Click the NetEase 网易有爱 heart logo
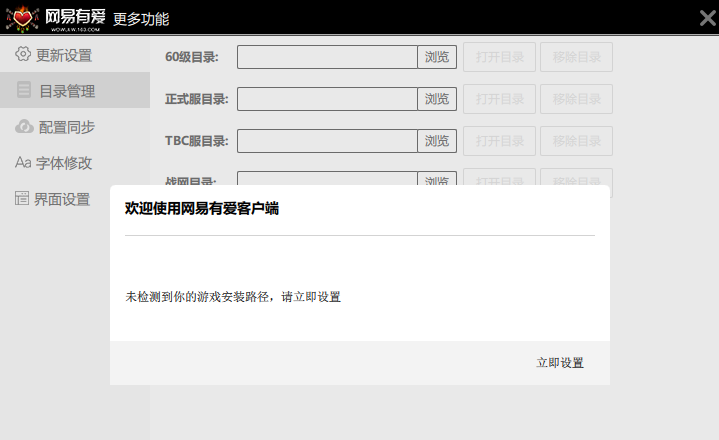Screen dimensions: 719x440 coord(23,19)
